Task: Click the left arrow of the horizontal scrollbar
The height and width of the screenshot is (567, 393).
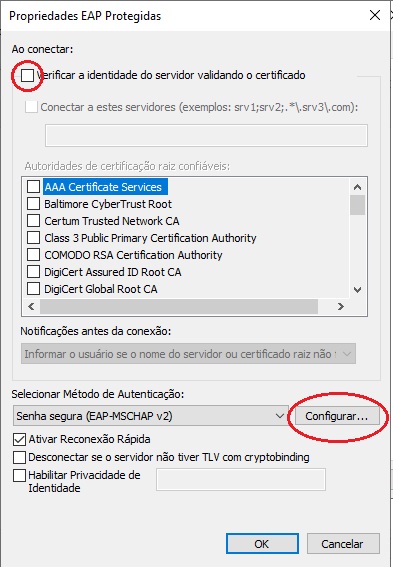Action: (x=31, y=307)
